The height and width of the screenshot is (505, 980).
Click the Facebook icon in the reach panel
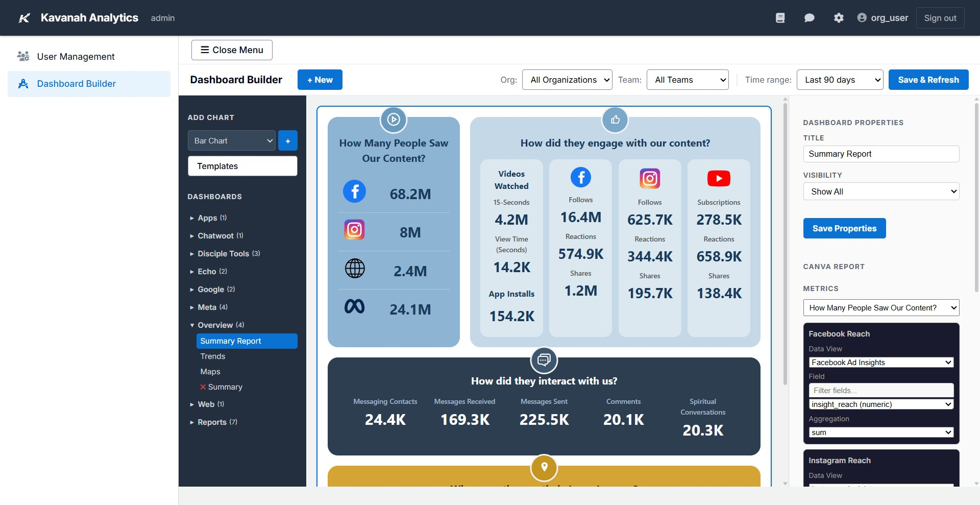(x=355, y=191)
